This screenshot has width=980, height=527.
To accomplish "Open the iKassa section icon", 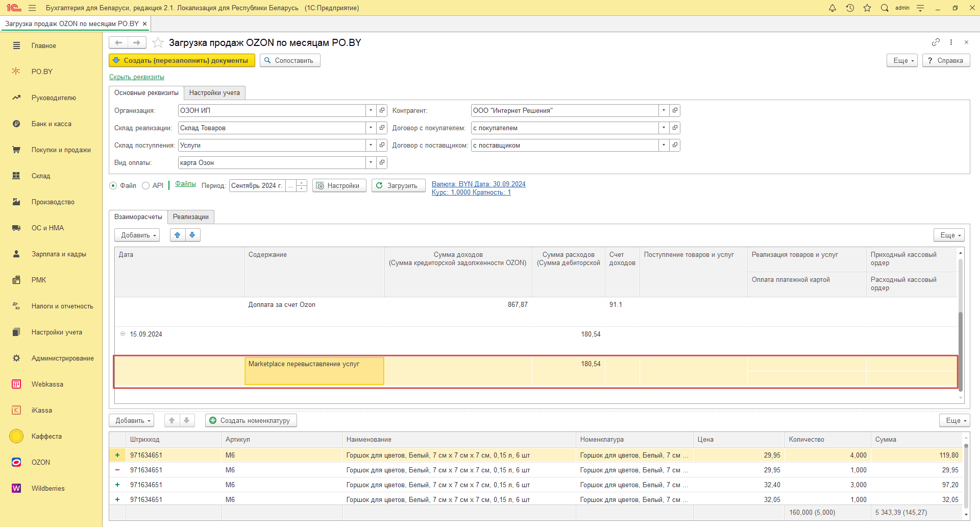I will coord(16,410).
